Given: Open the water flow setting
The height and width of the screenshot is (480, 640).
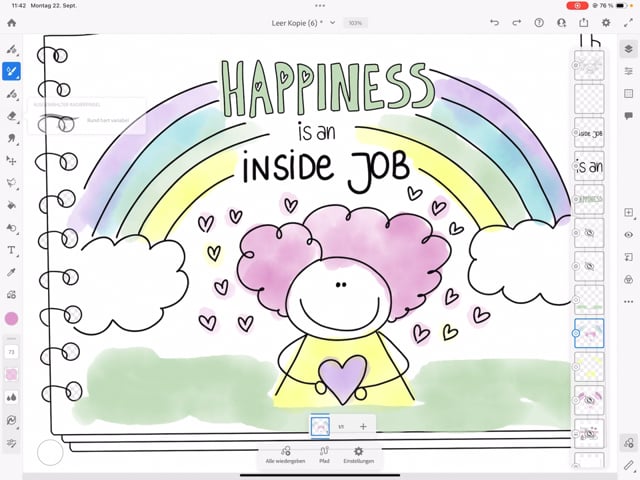Looking at the screenshot, I should [x=11, y=397].
